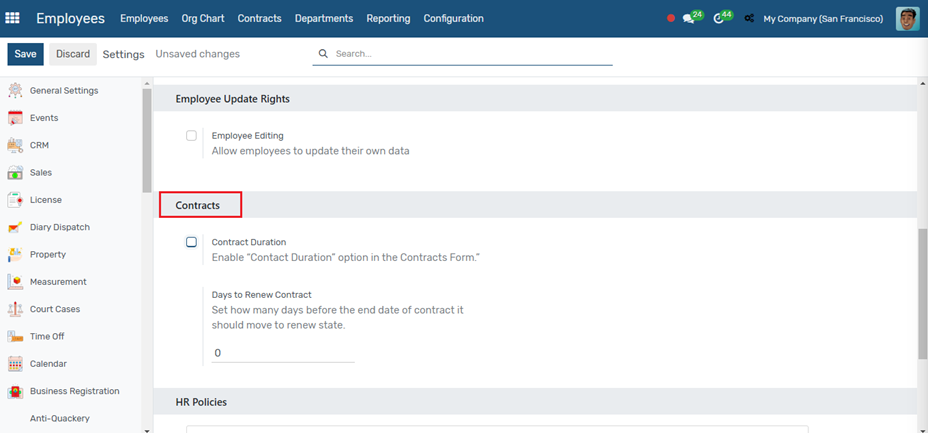Go to the Org Chart menu

203,18
